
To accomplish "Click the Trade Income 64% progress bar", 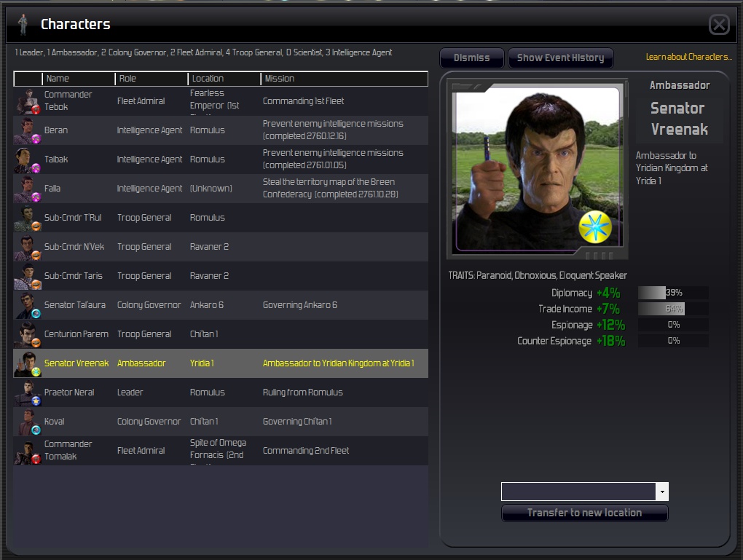I will [673, 309].
